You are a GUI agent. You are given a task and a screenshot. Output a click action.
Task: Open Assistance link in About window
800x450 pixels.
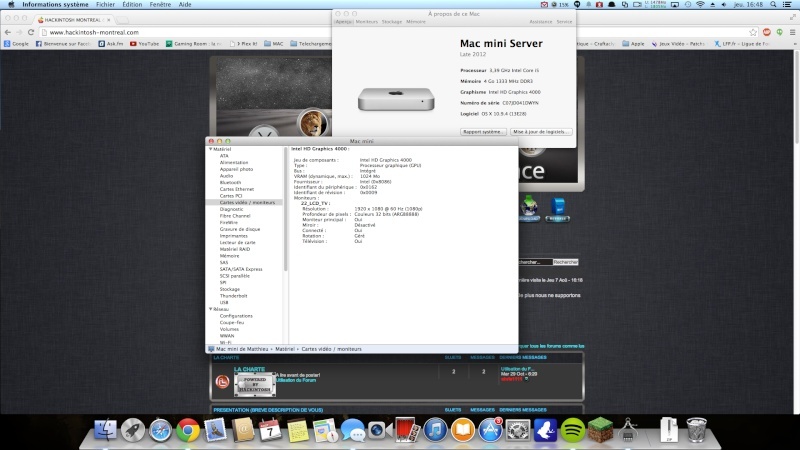[x=541, y=22]
